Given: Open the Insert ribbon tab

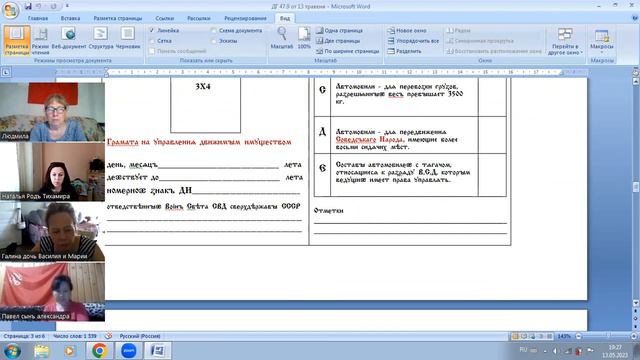Looking at the screenshot, I should click(x=70, y=18).
